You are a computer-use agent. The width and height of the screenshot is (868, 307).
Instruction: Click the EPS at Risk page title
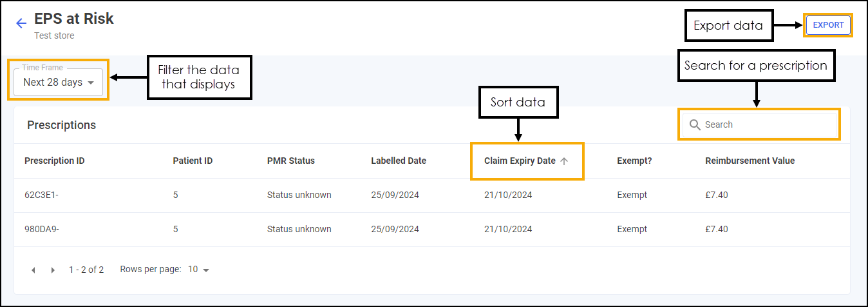point(74,19)
